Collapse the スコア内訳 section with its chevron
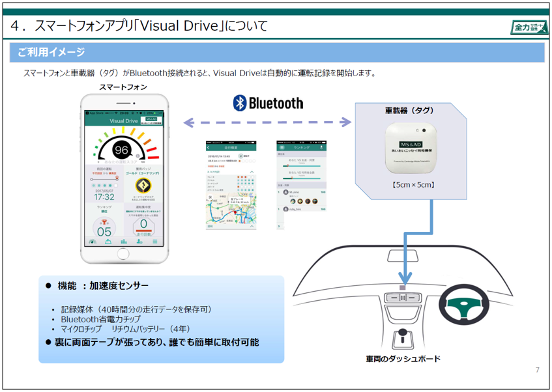Screen dimensions: 552x392 pyautogui.click(x=252, y=172)
